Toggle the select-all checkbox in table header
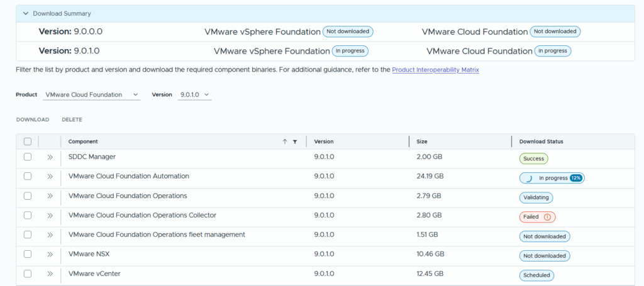Image resolution: width=644 pixels, height=286 pixels. coord(28,141)
